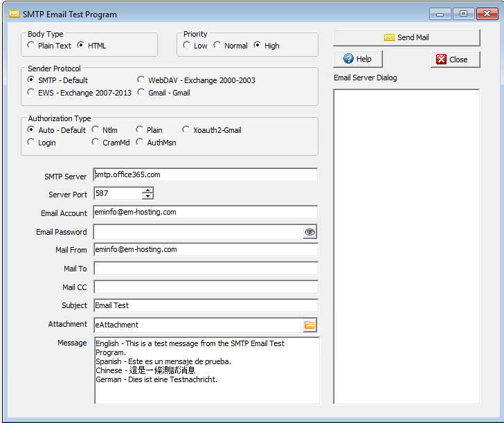The image size is (504, 423).
Task: Focus the Server Port field showing 587
Action: click(118, 194)
